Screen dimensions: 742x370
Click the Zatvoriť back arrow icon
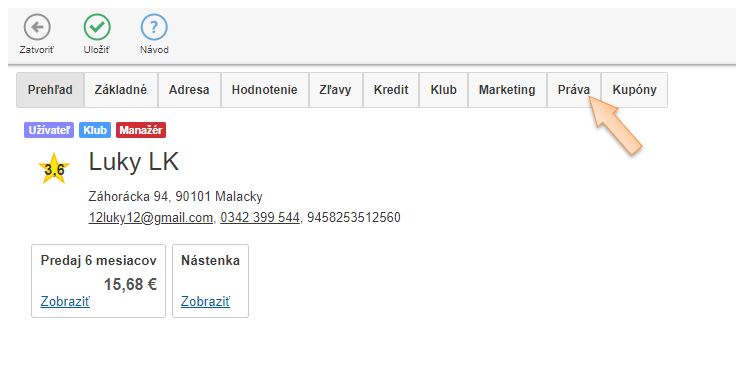pyautogui.click(x=37, y=27)
